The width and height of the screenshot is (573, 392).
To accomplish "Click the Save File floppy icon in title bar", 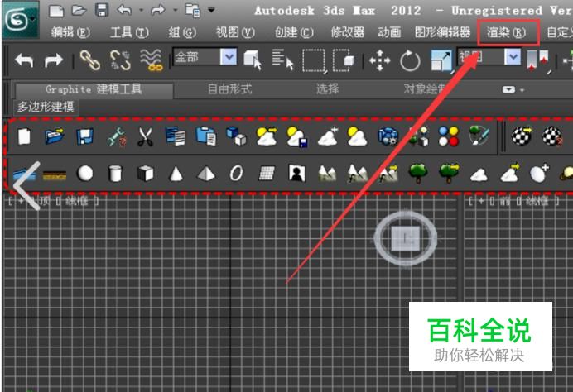I will [102, 10].
